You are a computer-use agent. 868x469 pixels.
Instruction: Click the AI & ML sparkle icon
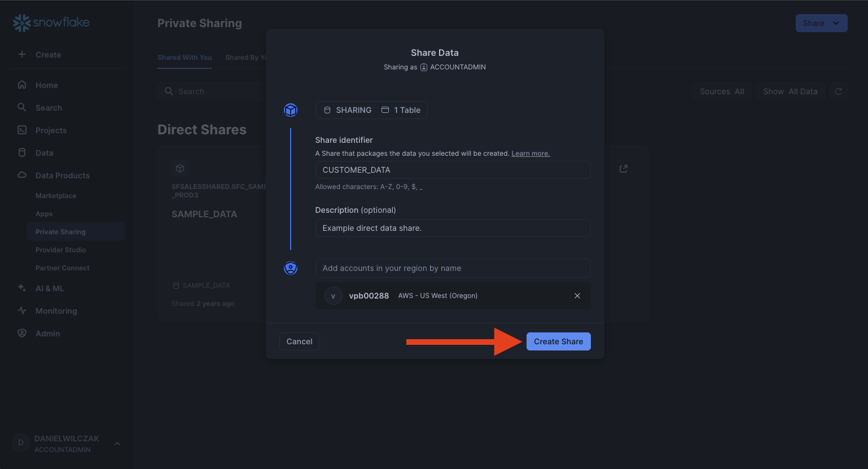22,288
